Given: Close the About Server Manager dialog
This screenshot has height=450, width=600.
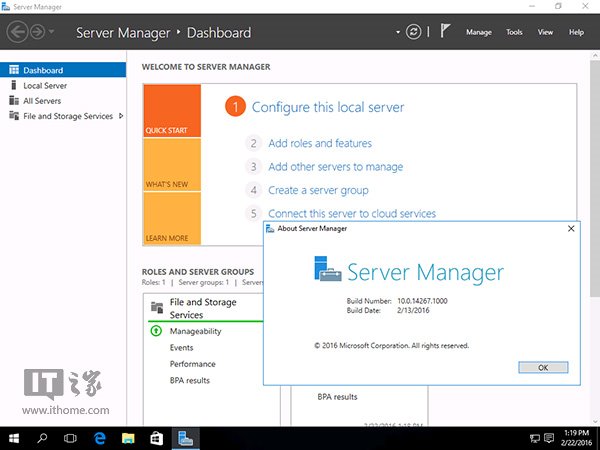Looking at the screenshot, I should click(x=571, y=228).
